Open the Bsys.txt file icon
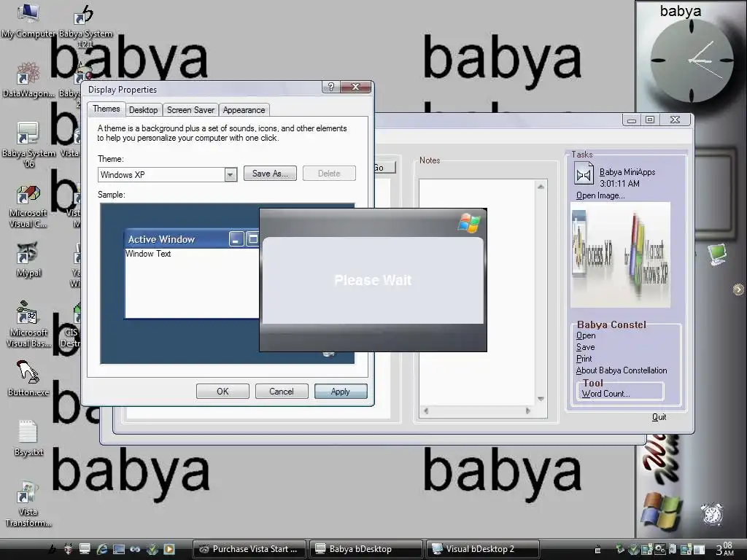This screenshot has height=560, width=747. (x=28, y=438)
